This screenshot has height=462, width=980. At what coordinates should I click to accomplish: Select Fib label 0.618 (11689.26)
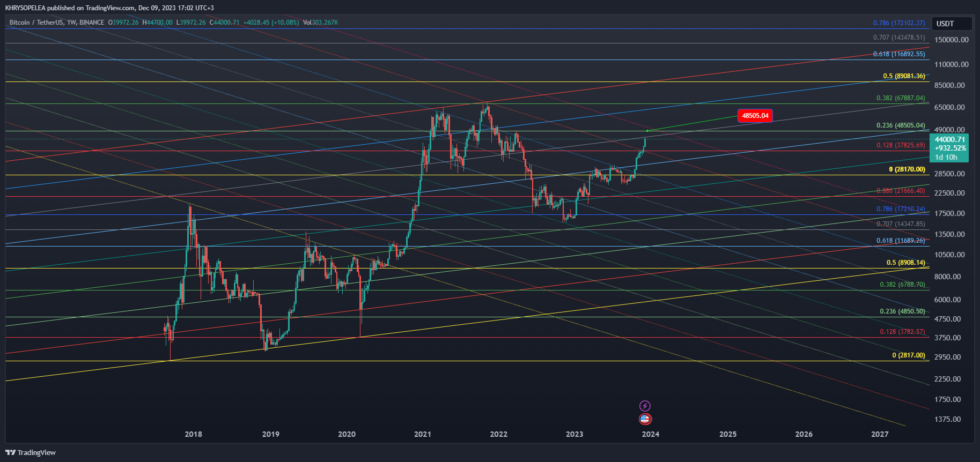pyautogui.click(x=901, y=241)
